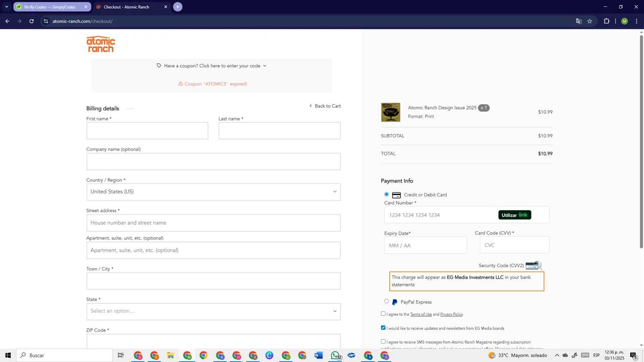Remove the ×1 quantity badge item
The height and width of the screenshot is (362, 644).
pyautogui.click(x=484, y=108)
